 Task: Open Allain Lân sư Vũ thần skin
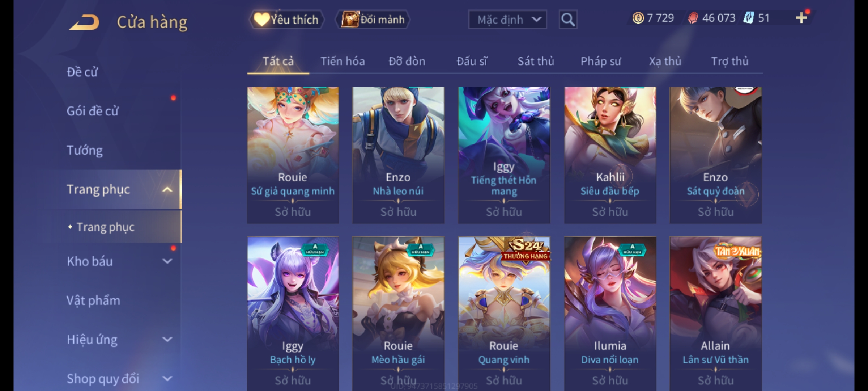(715, 314)
